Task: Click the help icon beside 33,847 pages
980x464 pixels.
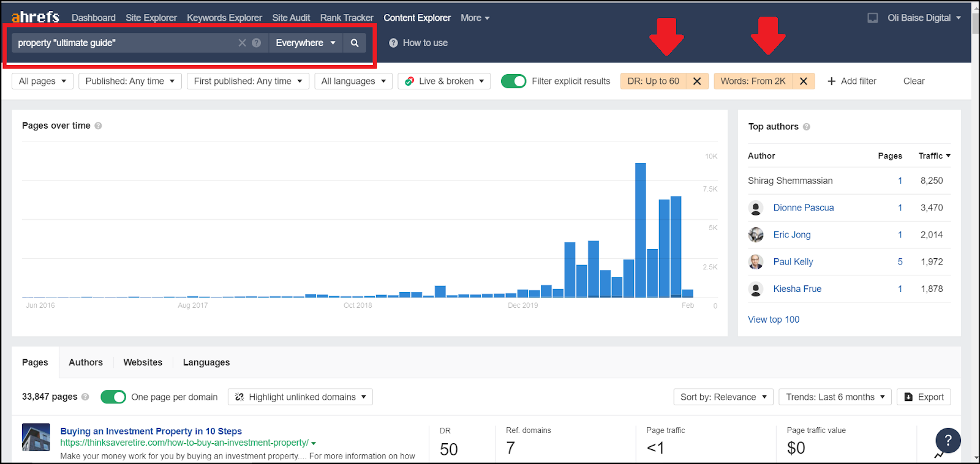Action: (x=85, y=397)
